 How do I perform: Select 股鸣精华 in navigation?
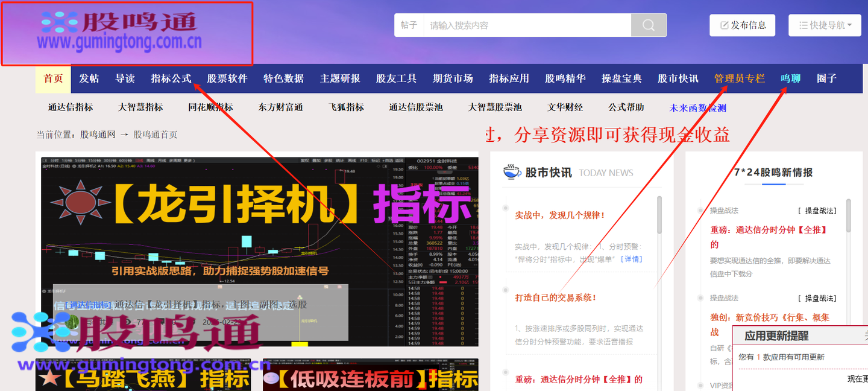(565, 78)
